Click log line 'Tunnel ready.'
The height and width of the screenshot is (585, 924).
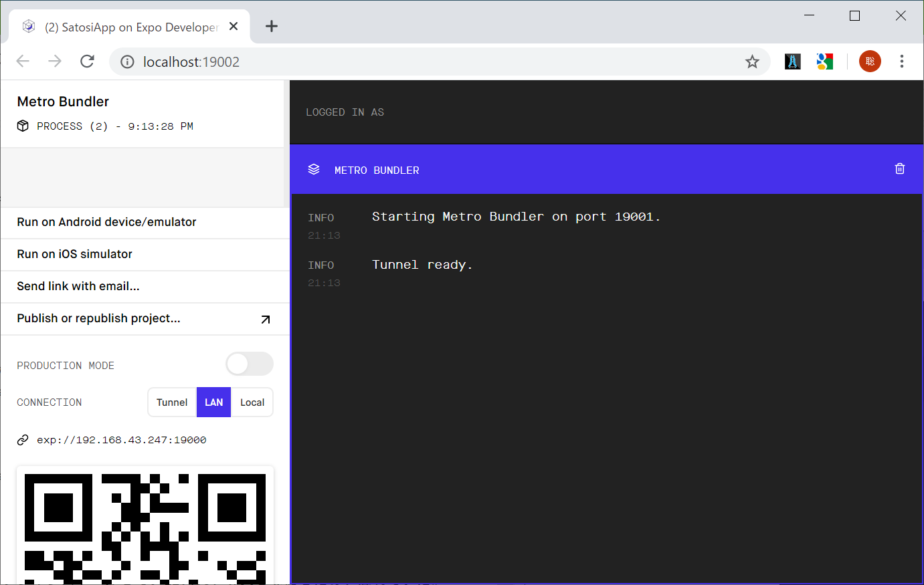[x=422, y=265]
